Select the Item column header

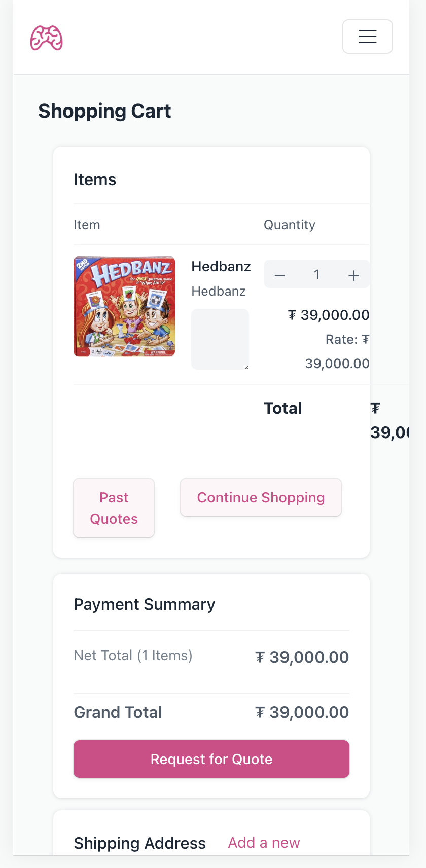pyautogui.click(x=87, y=225)
